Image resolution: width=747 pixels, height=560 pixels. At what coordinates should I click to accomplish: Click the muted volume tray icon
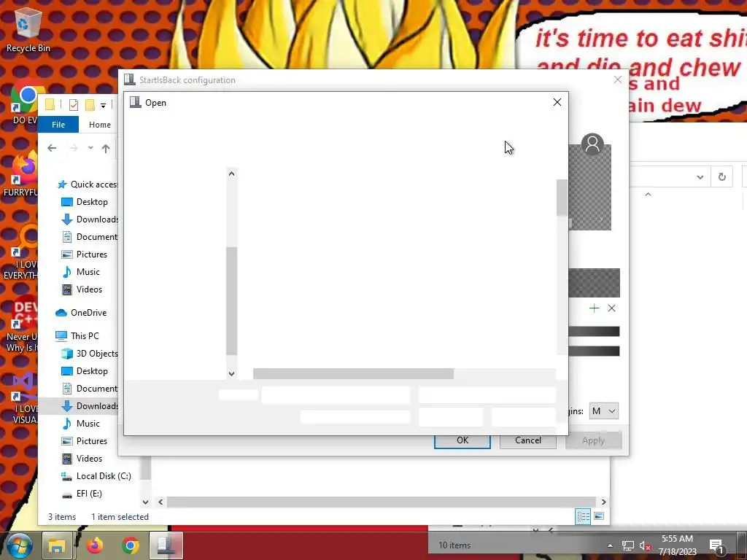(646, 546)
